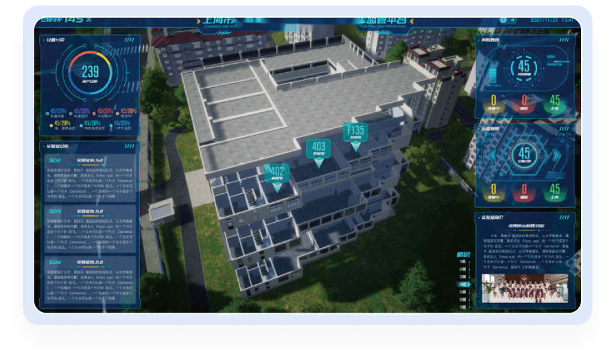This screenshot has width=614, height=364.
Task: Click the round 45 dial in top-right panel
Action: [x=525, y=67]
